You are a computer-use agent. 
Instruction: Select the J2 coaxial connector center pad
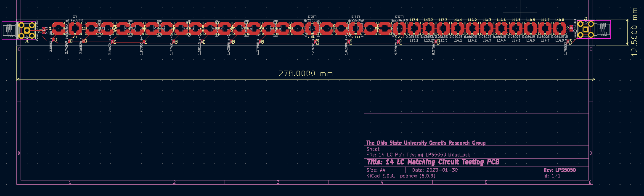coord(586,29)
